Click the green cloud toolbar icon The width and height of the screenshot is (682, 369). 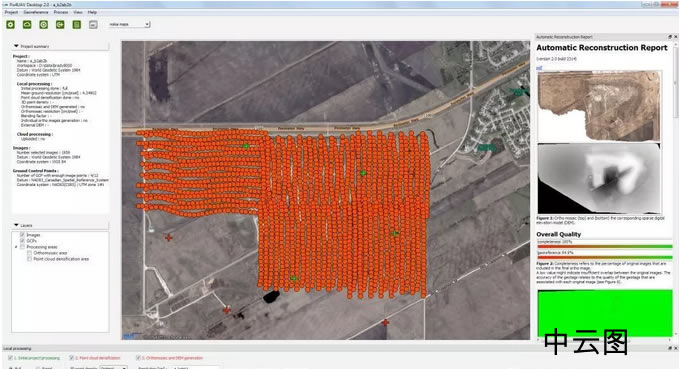[27, 25]
